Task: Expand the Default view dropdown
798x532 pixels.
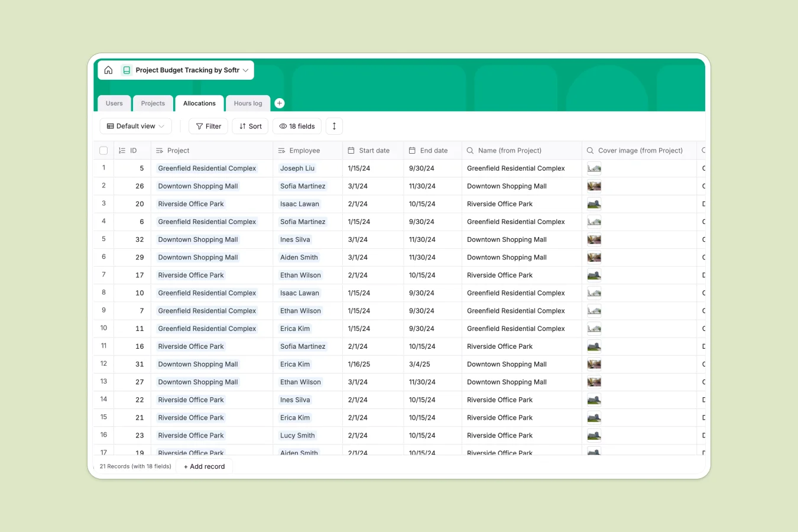Action: point(163,126)
